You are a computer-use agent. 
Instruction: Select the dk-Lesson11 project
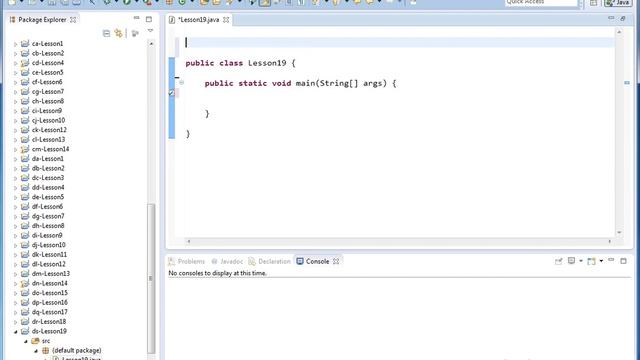click(49, 254)
